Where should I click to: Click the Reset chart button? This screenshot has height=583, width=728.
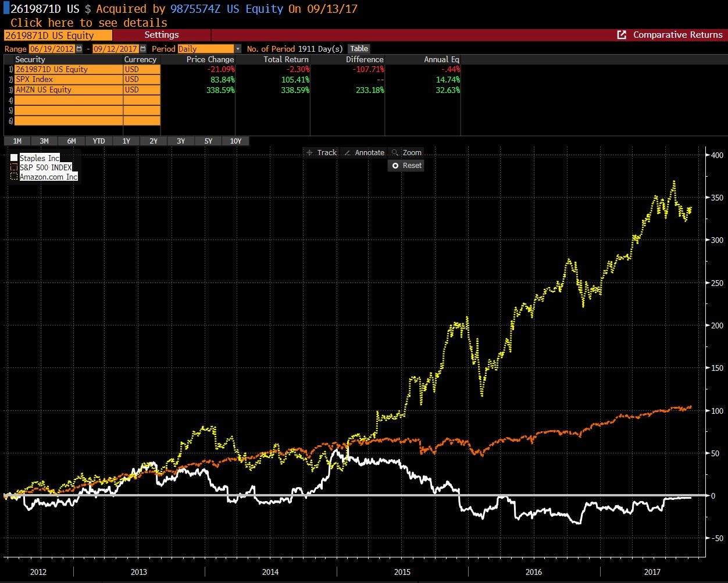(406, 166)
